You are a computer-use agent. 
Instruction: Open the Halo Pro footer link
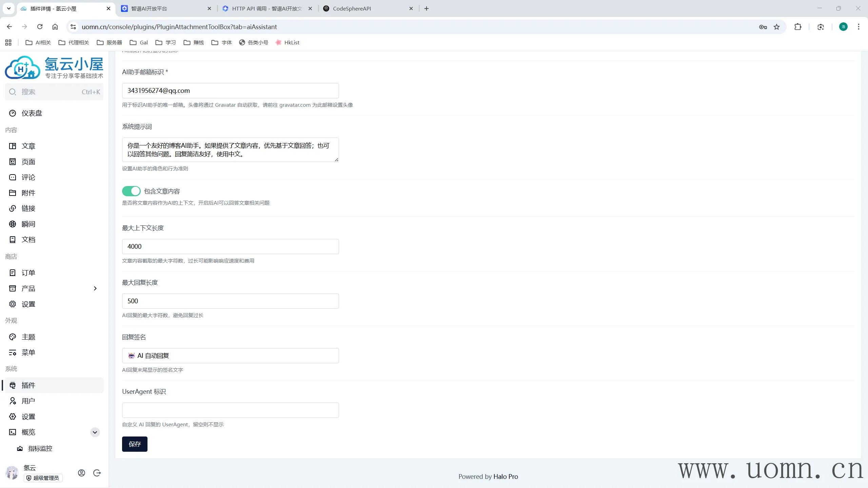point(506,476)
